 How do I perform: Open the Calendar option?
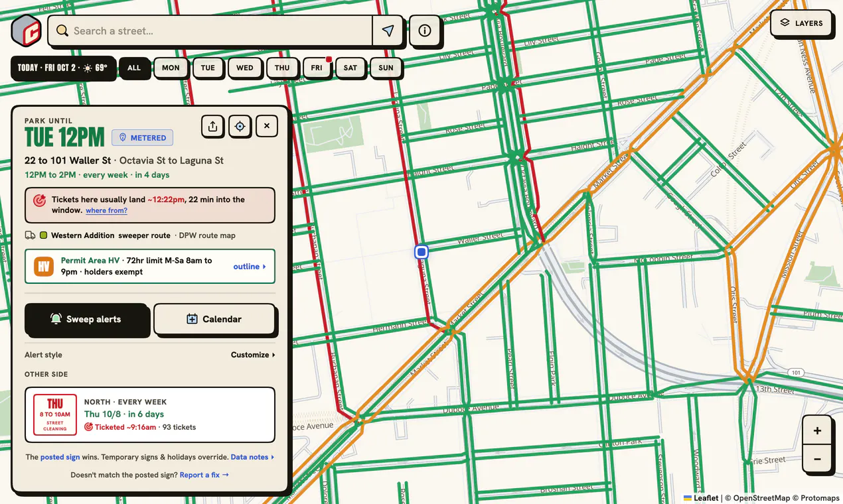(214, 319)
